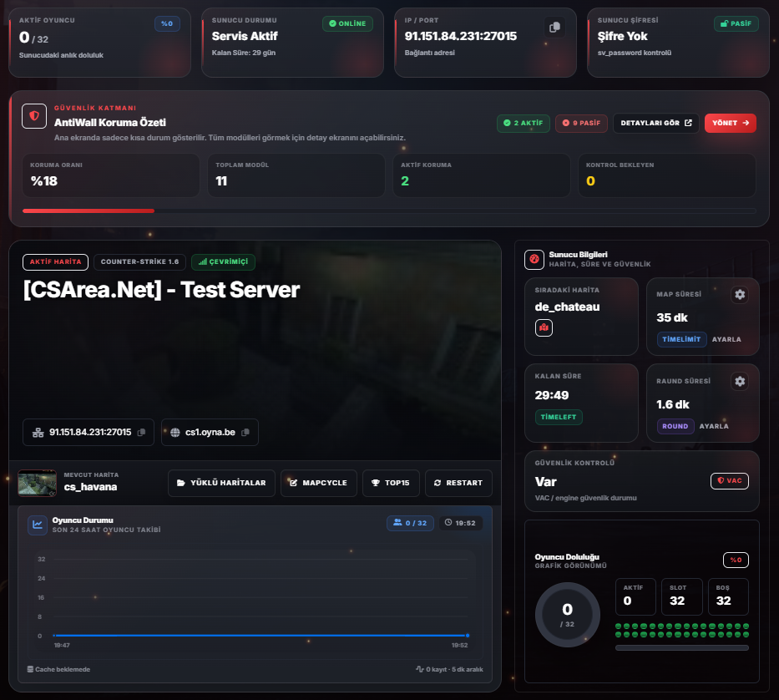
Task: Click the 2 Aktif badge
Action: coord(524,123)
